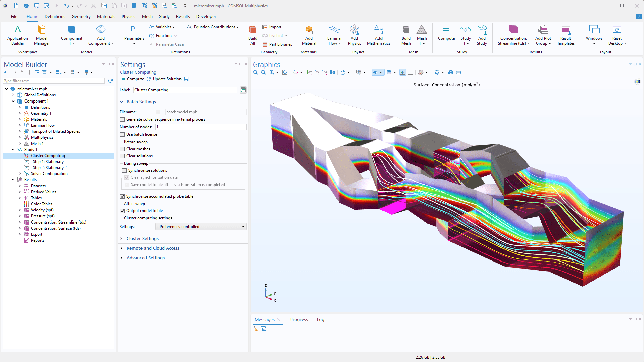
Task: Uncheck Output model to file
Action: [x=122, y=211]
